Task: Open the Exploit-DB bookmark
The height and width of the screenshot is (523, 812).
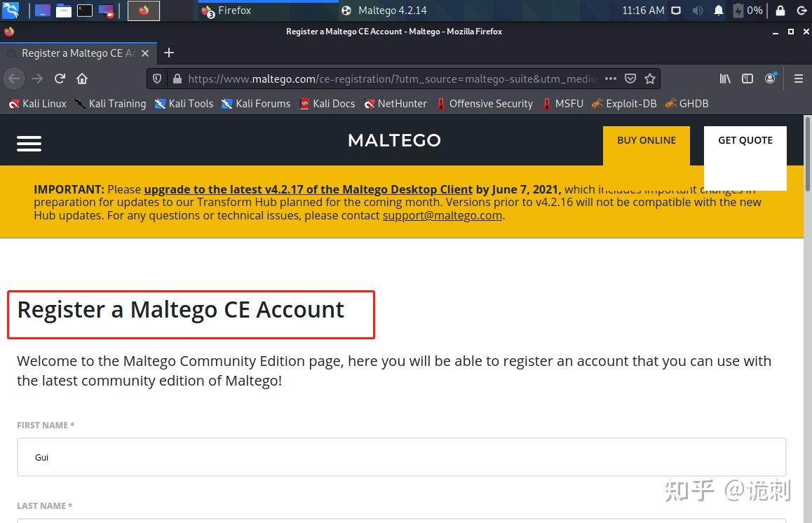Action: [623, 103]
